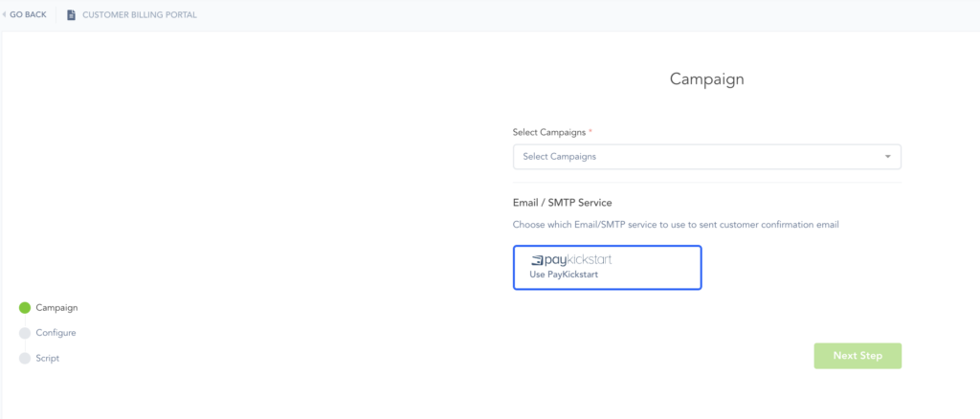
Task: Click the Campaign page heading
Action: (706, 79)
